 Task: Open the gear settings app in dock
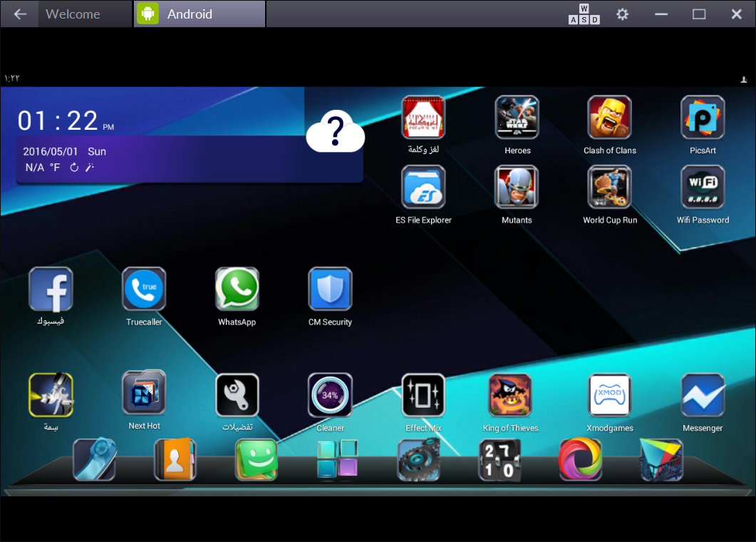(418, 459)
